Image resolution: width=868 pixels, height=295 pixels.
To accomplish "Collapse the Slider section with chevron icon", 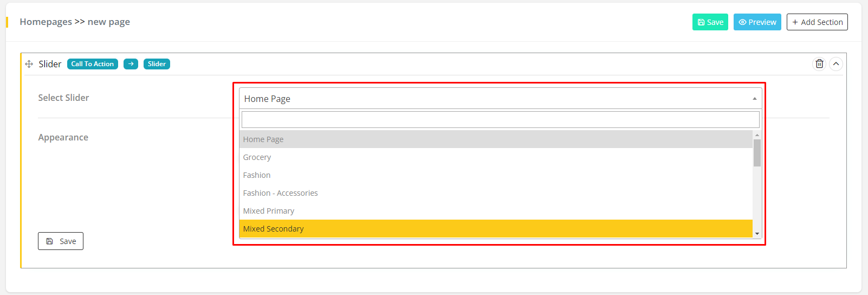I will point(836,64).
